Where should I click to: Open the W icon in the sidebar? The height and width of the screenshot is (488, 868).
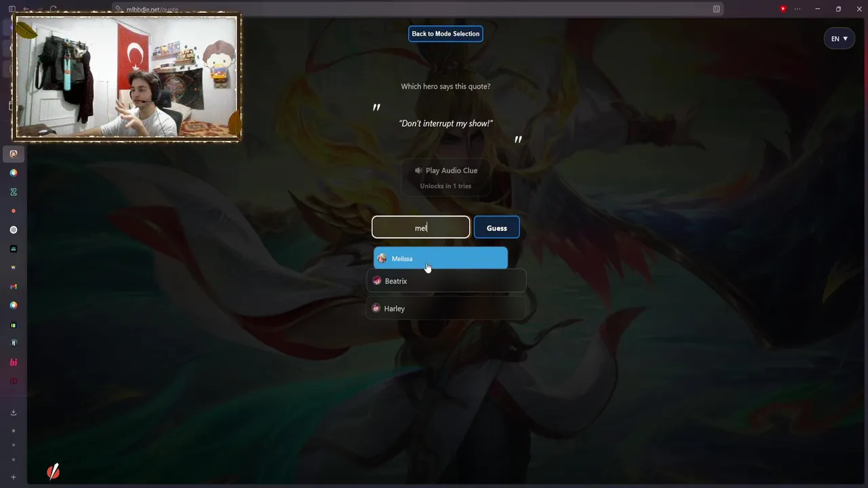tap(14, 268)
